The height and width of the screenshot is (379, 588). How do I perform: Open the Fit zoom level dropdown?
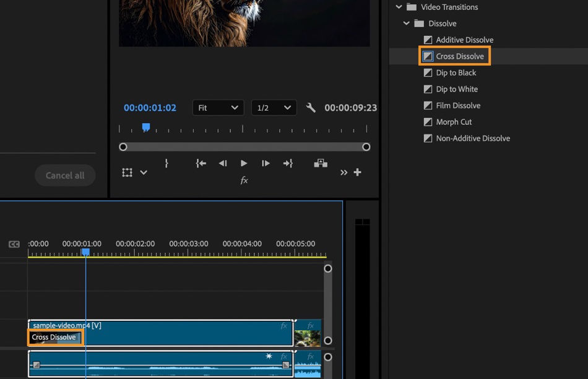click(x=218, y=107)
